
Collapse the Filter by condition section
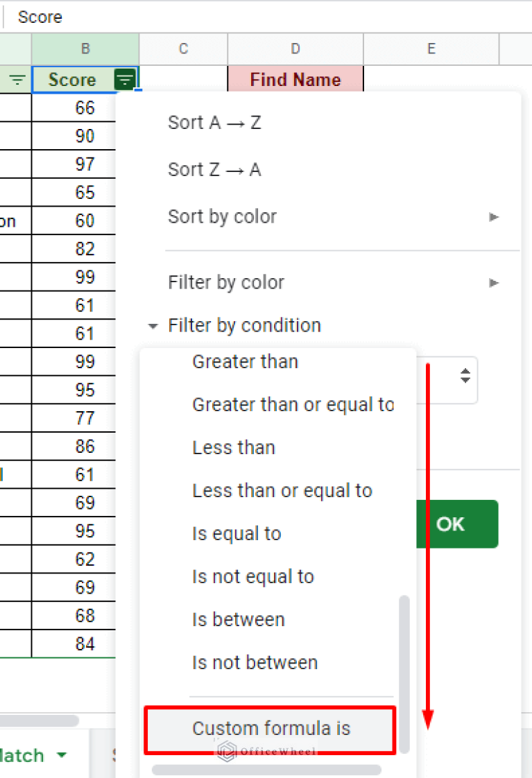click(153, 325)
